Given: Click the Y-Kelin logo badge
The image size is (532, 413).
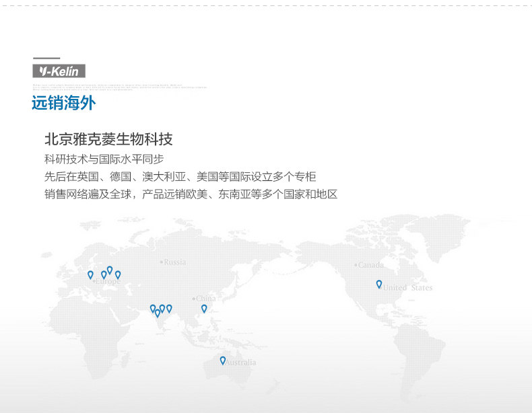Looking at the screenshot, I should [59, 71].
